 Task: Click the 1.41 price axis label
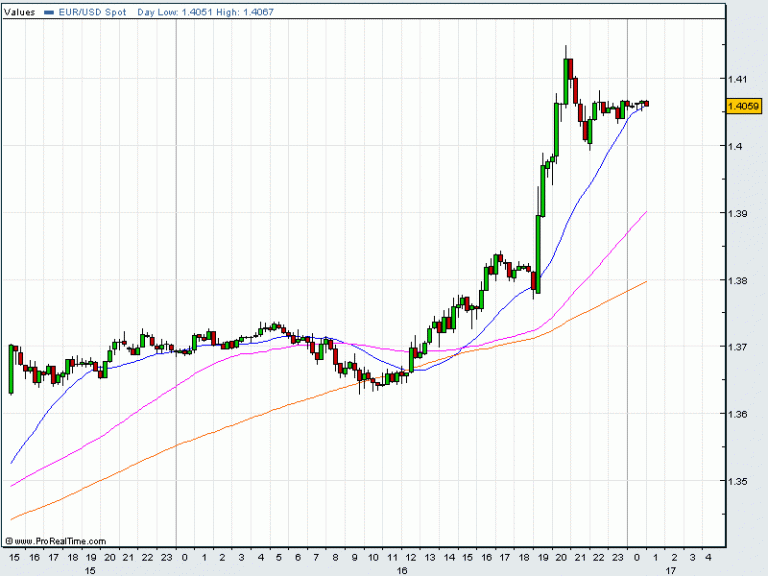click(738, 78)
